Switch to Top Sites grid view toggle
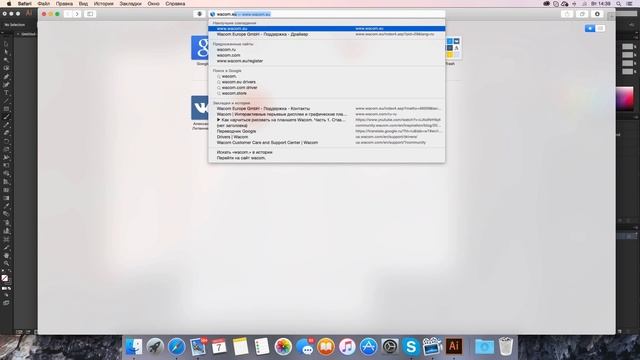 point(600,28)
